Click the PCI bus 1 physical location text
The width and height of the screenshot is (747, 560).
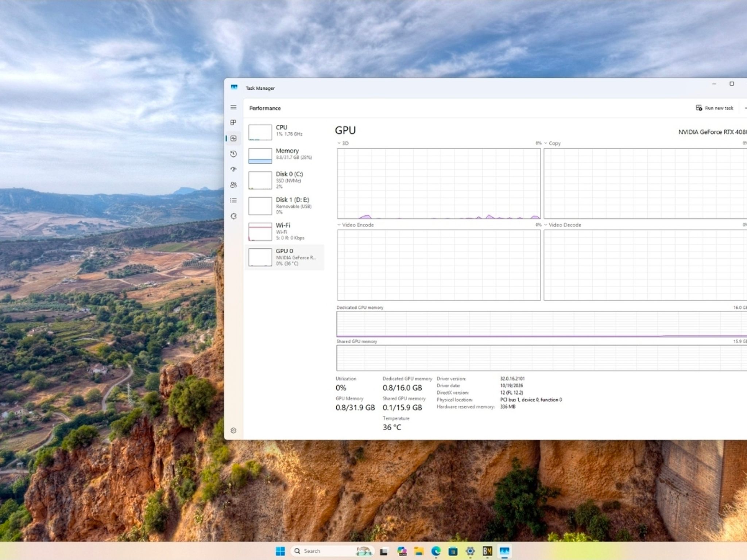tap(531, 400)
